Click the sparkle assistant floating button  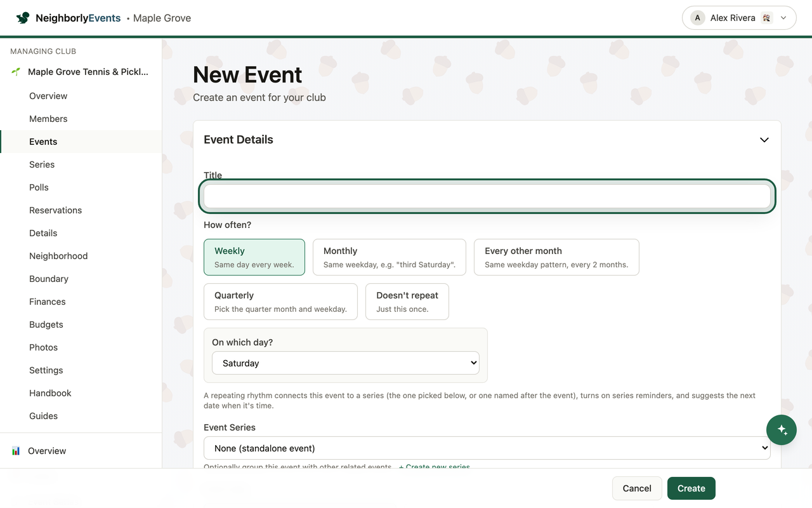782,430
